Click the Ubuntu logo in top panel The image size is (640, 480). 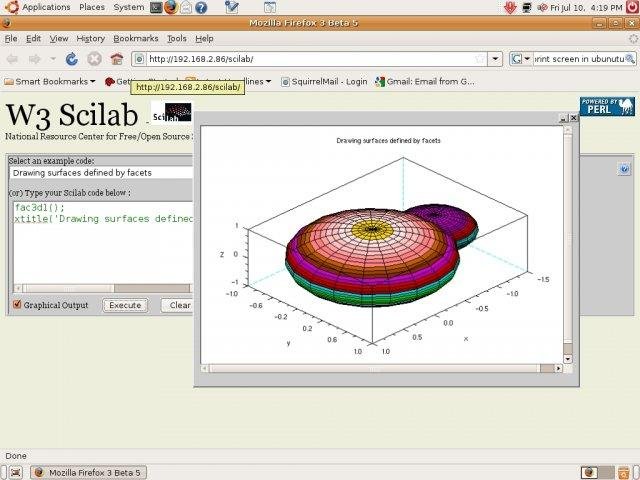(x=11, y=7)
